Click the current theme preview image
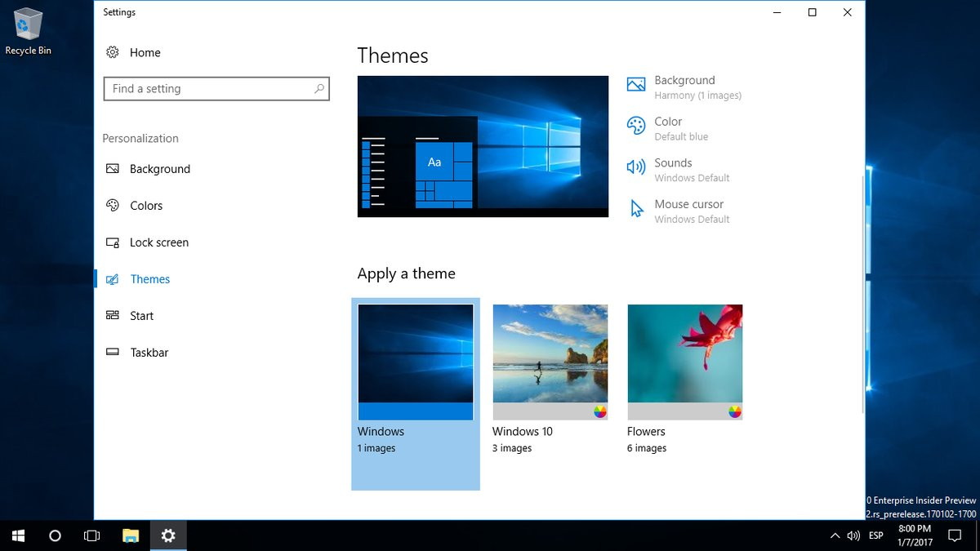The width and height of the screenshot is (980, 551). [483, 146]
